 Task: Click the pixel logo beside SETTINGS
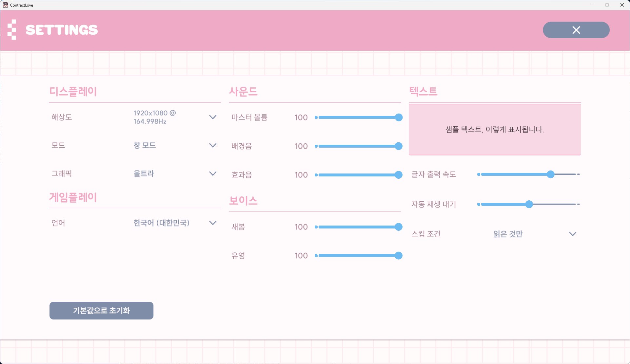(12, 30)
